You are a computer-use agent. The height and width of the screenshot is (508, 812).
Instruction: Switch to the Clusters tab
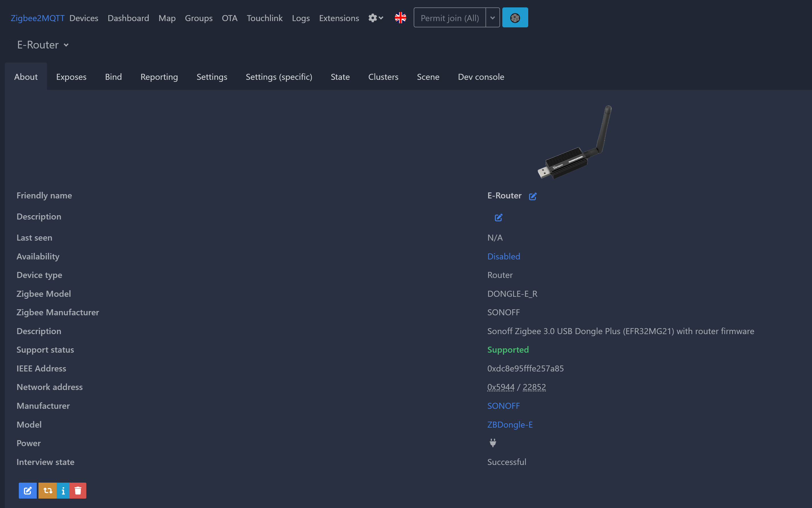tap(383, 77)
